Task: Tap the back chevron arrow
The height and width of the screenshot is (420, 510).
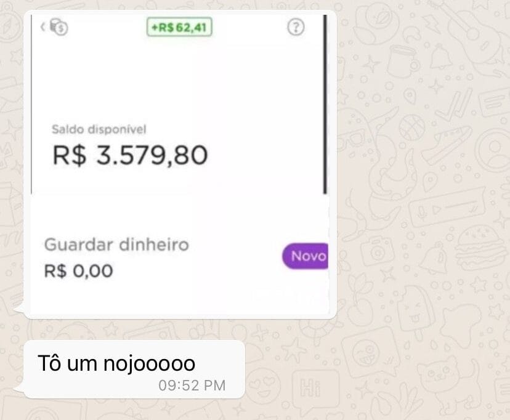Action: click(x=42, y=26)
